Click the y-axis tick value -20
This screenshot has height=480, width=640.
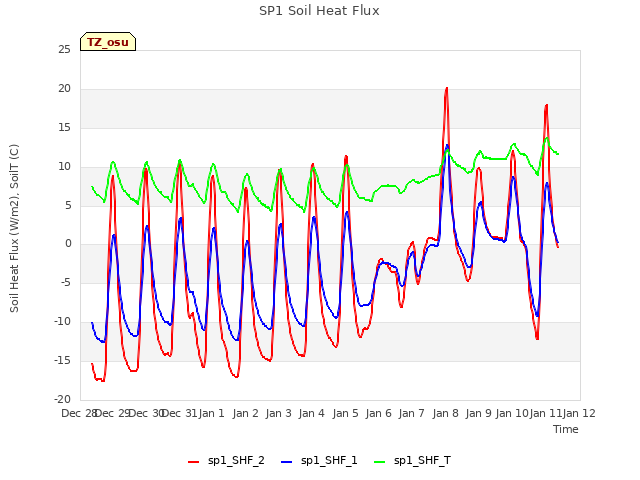click(x=63, y=399)
